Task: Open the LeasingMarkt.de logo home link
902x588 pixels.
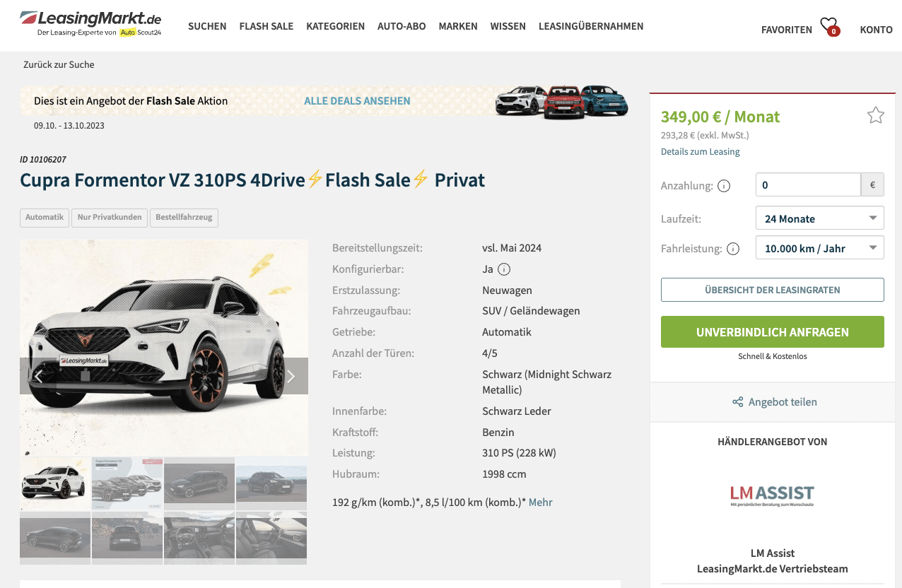Action: (91, 23)
